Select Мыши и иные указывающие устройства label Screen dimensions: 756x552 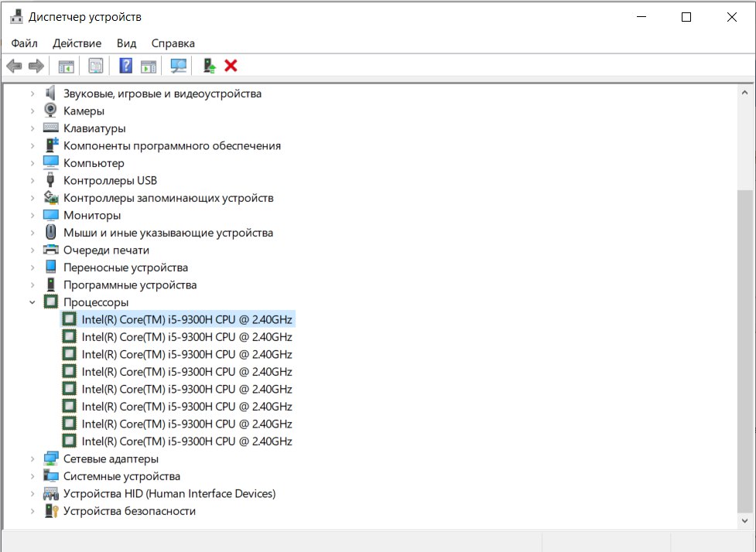tap(168, 233)
